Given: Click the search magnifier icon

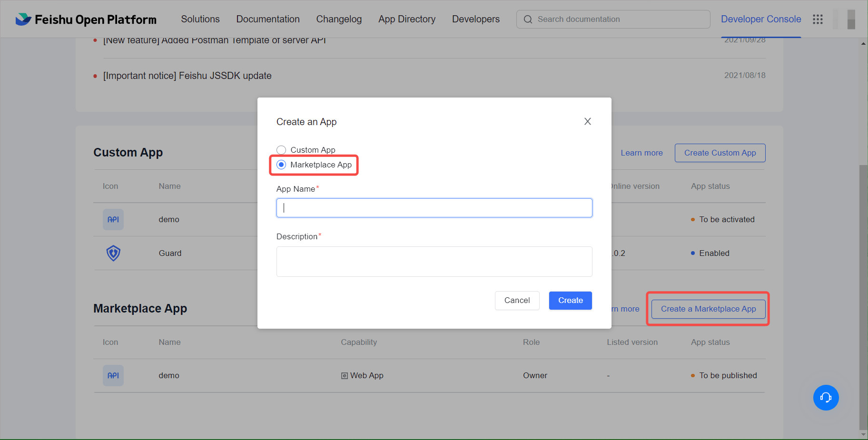Looking at the screenshot, I should pyautogui.click(x=528, y=20).
